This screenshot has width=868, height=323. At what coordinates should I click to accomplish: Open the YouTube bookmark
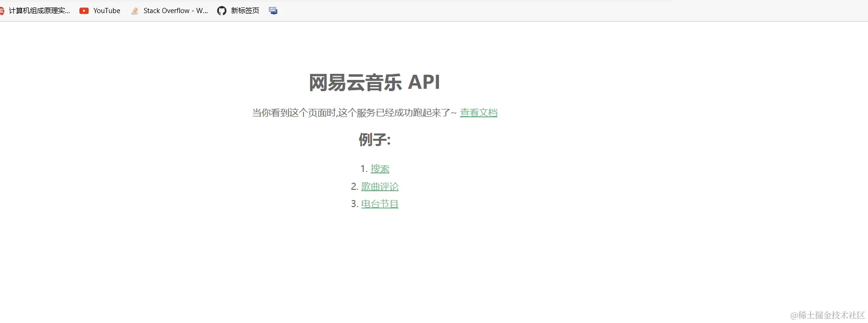coord(100,11)
